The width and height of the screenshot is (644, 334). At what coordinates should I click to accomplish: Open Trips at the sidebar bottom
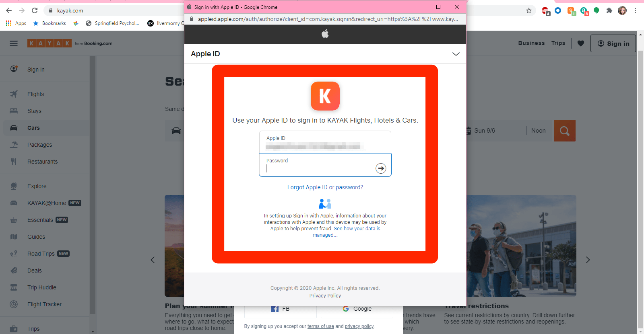click(x=45, y=329)
